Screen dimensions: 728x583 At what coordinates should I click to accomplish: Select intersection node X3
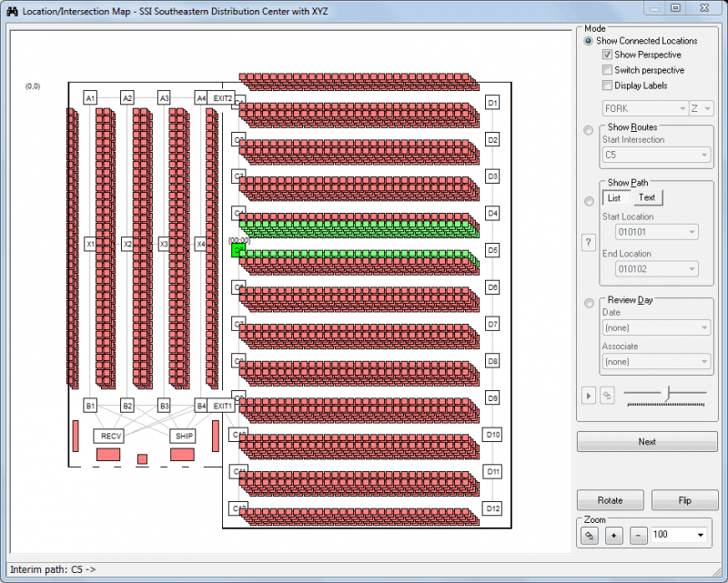tap(164, 244)
